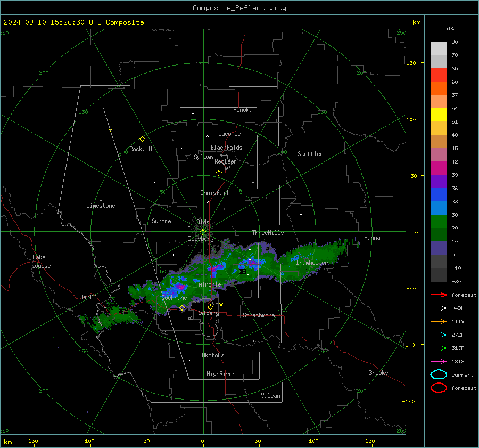The height and width of the screenshot is (448, 479).
Task: Click the dBZ heading above color scale
Action: click(x=451, y=28)
